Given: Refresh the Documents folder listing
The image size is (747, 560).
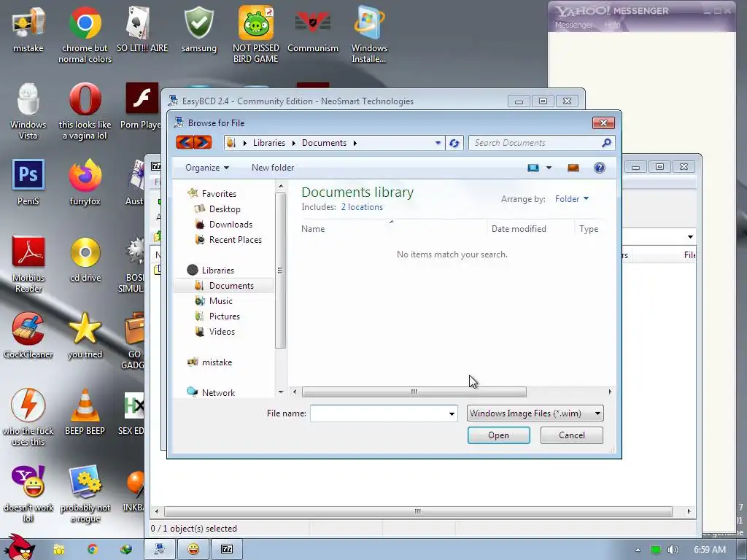Looking at the screenshot, I should (x=454, y=143).
